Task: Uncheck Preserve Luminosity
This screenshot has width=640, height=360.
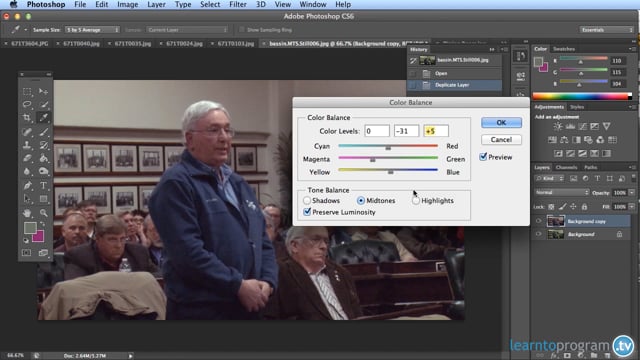Action: (x=307, y=212)
